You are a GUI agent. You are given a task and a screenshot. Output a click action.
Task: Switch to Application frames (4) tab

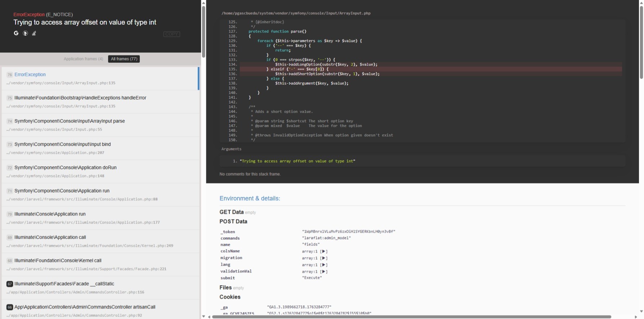(x=83, y=59)
